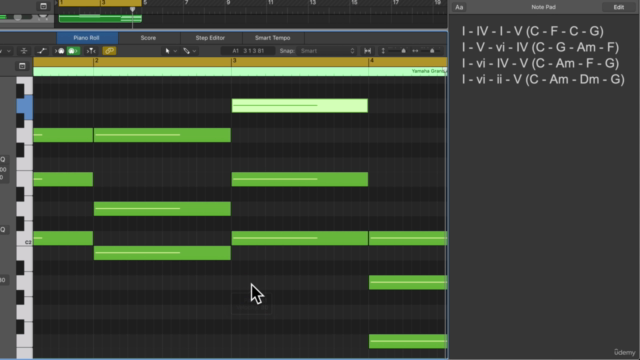Select the Pencil tool icon
The height and width of the screenshot is (360, 640).
tap(187, 51)
